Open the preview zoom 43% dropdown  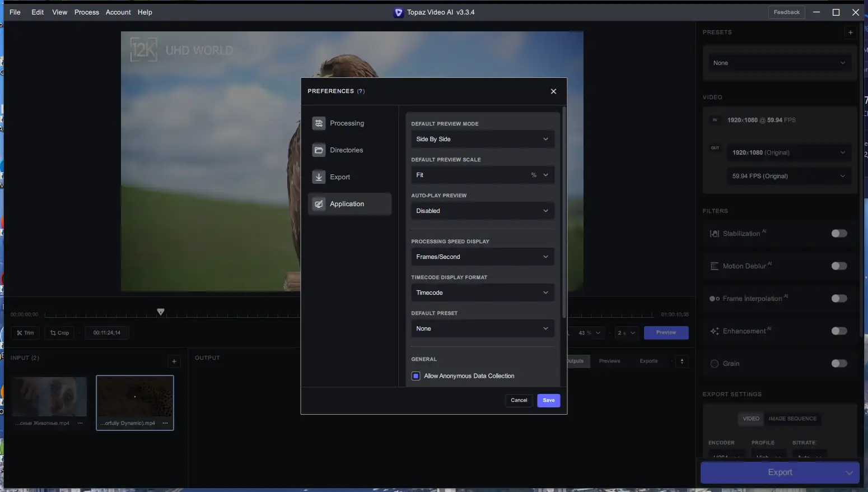(590, 333)
